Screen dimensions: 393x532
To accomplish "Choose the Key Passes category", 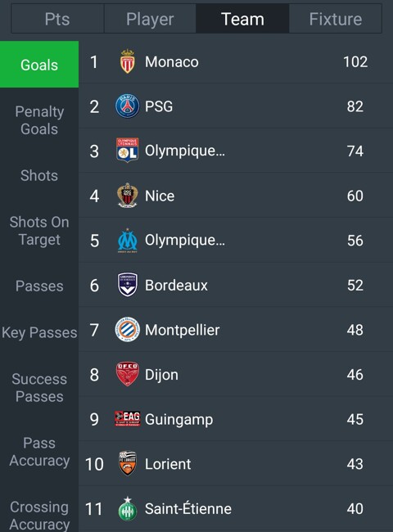I will tap(39, 332).
